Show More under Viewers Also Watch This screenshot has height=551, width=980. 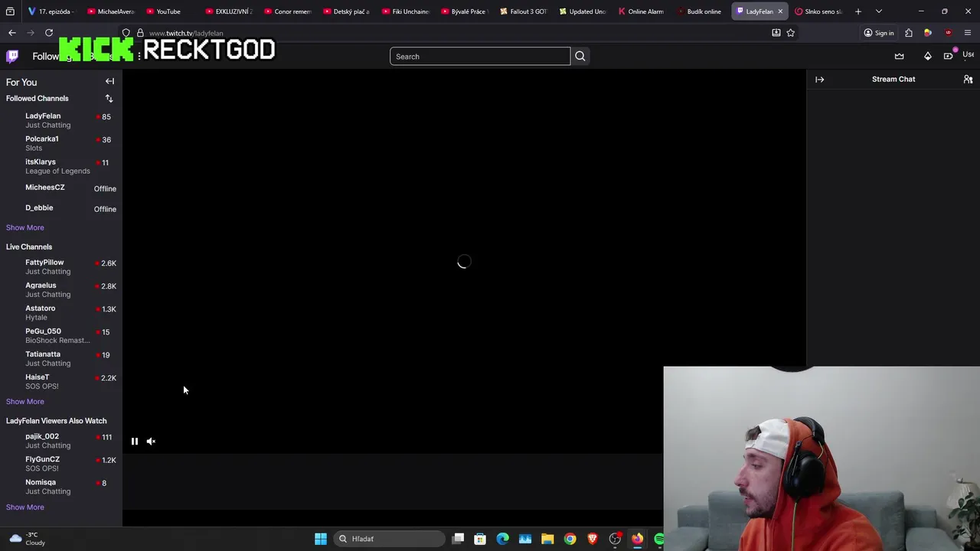click(24, 507)
